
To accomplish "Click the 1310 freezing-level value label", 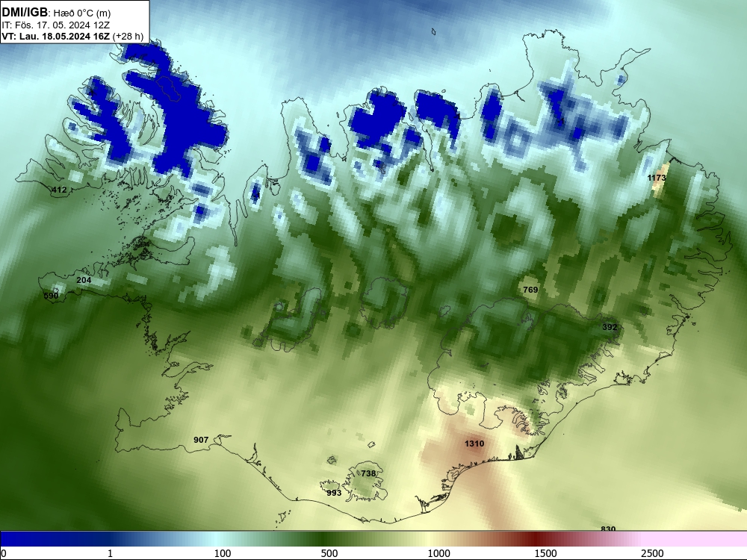I will (474, 444).
